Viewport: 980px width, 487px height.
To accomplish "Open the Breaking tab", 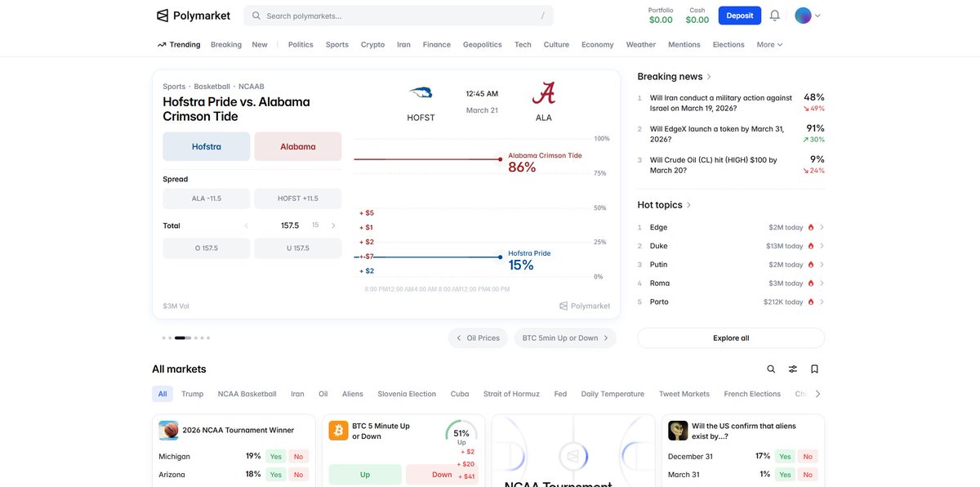I will point(226,45).
